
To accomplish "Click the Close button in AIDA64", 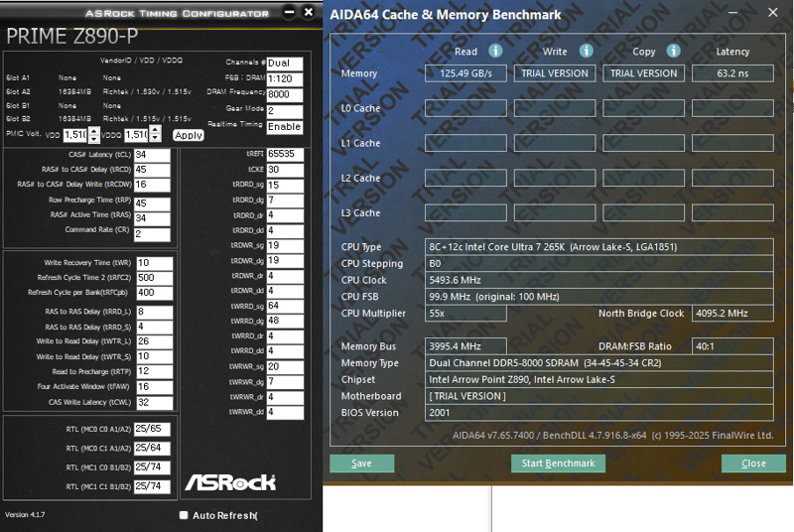I will pos(753,464).
